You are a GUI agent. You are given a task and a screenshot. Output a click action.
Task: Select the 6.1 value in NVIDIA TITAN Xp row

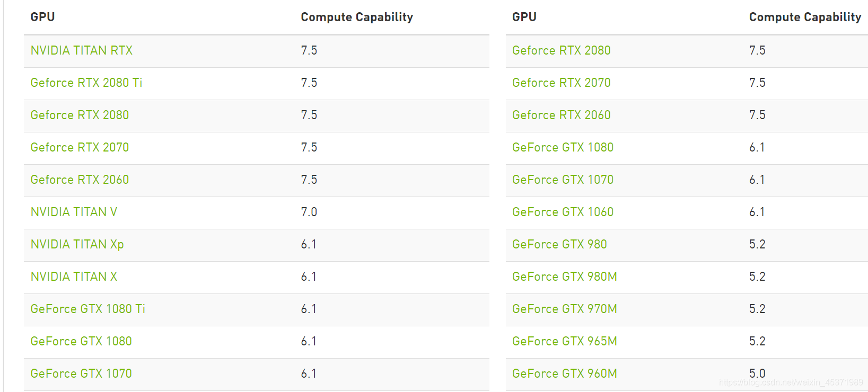click(309, 244)
